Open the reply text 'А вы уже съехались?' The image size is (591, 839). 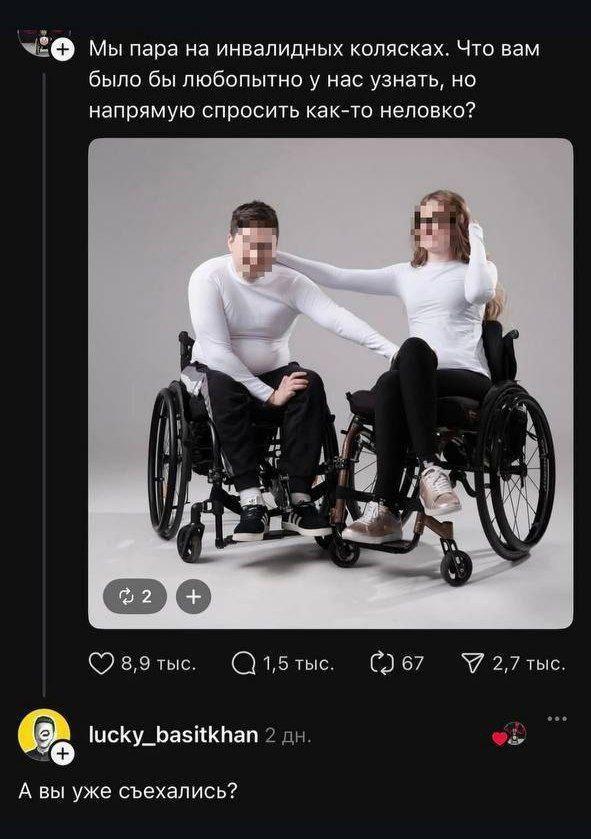point(127,790)
